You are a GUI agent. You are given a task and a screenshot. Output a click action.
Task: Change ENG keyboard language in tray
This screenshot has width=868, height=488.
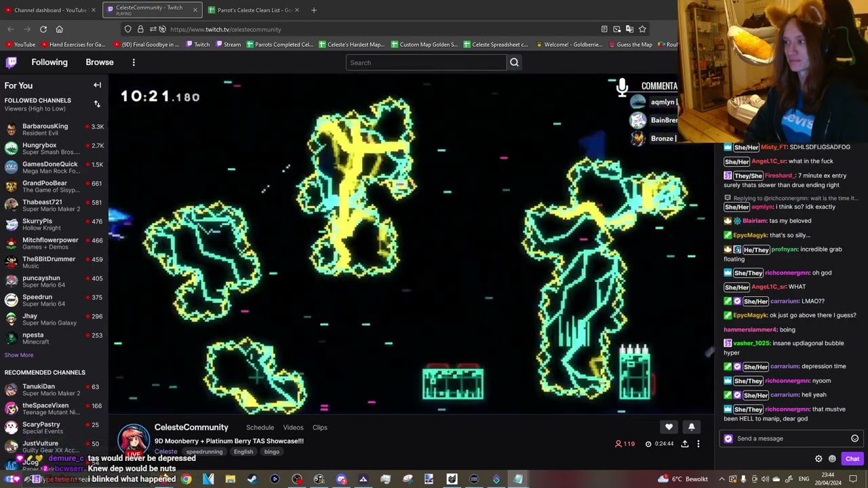click(804, 479)
